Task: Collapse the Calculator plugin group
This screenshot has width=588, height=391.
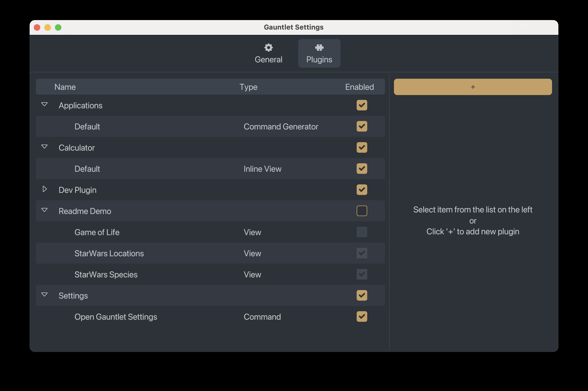Action: (44, 147)
